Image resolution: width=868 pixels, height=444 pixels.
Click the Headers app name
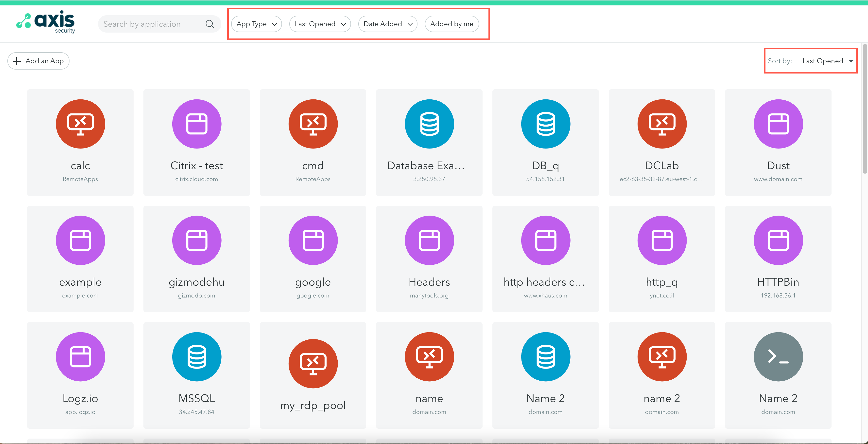coord(429,282)
